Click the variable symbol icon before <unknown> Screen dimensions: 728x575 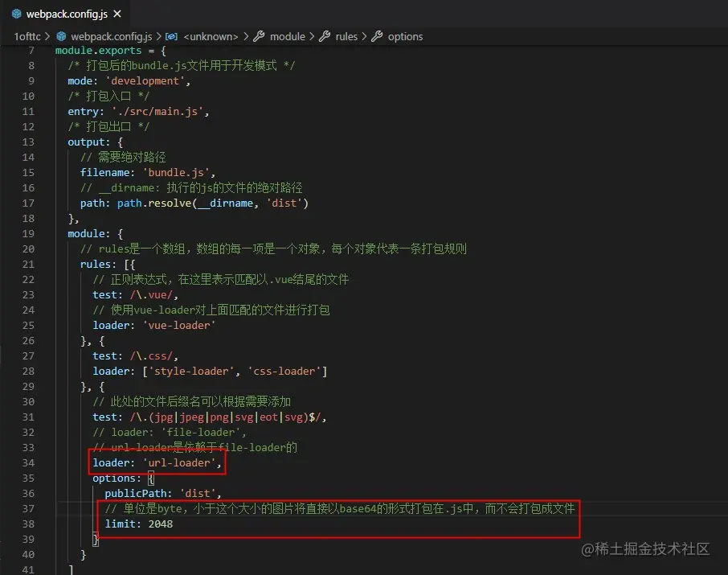coord(171,36)
